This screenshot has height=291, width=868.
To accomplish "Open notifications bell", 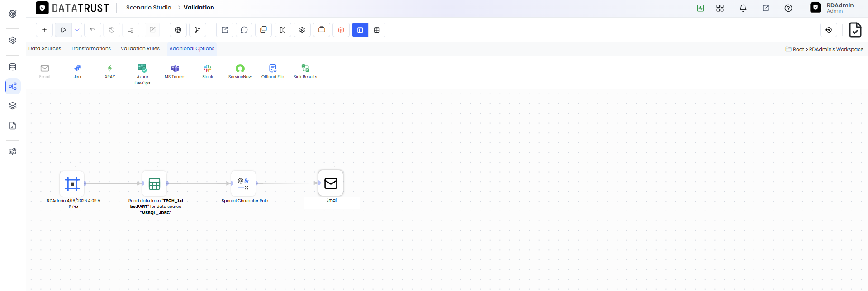I will click(x=743, y=8).
